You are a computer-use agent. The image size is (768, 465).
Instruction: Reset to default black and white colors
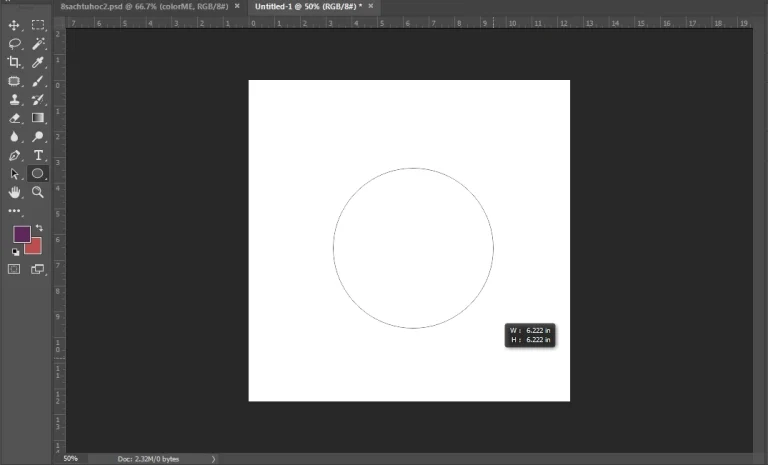click(16, 252)
